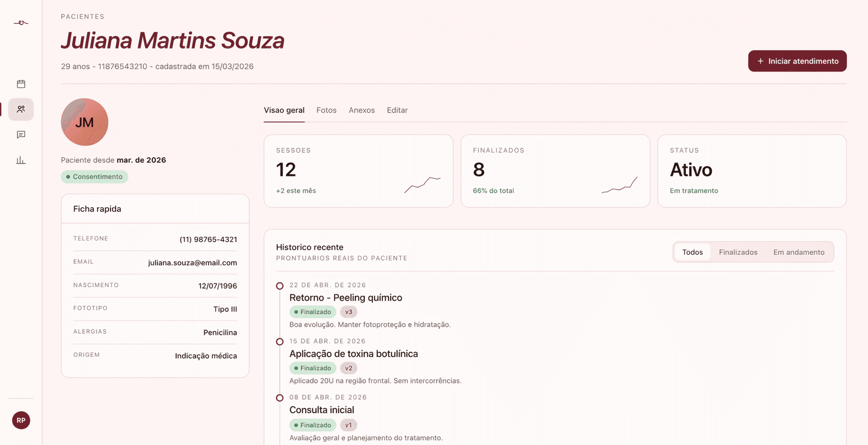Open the bar chart reports icon
868x445 pixels.
(21, 160)
